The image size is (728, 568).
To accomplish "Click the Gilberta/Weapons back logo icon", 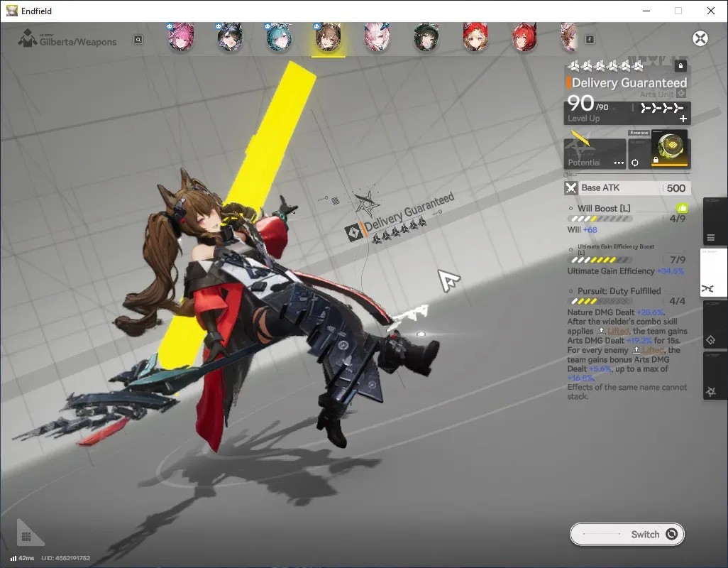I will [28, 38].
